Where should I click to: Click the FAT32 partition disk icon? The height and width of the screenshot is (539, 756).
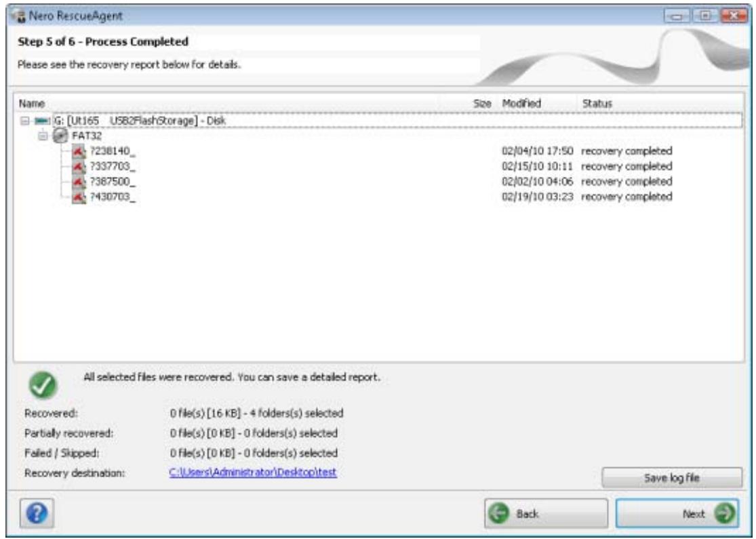pos(60,136)
